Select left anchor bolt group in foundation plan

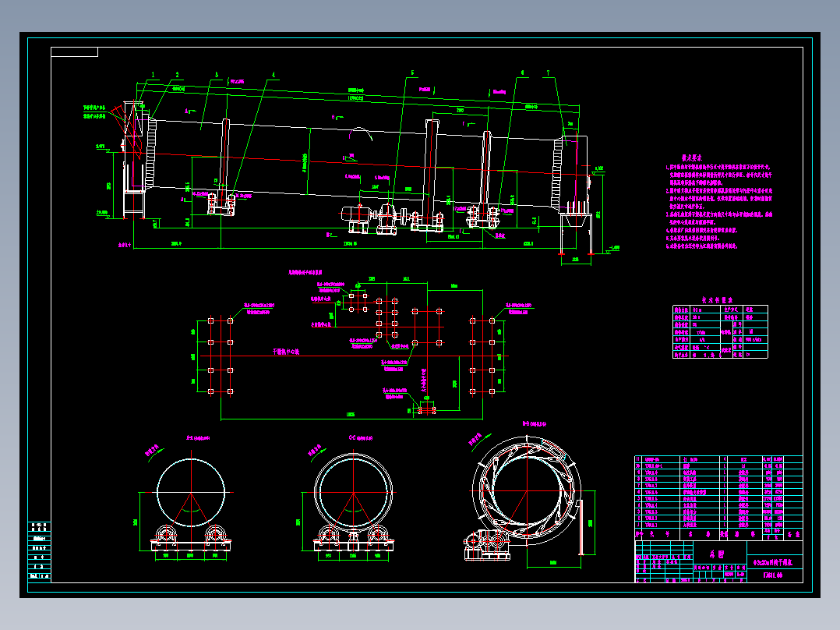coord(221,356)
